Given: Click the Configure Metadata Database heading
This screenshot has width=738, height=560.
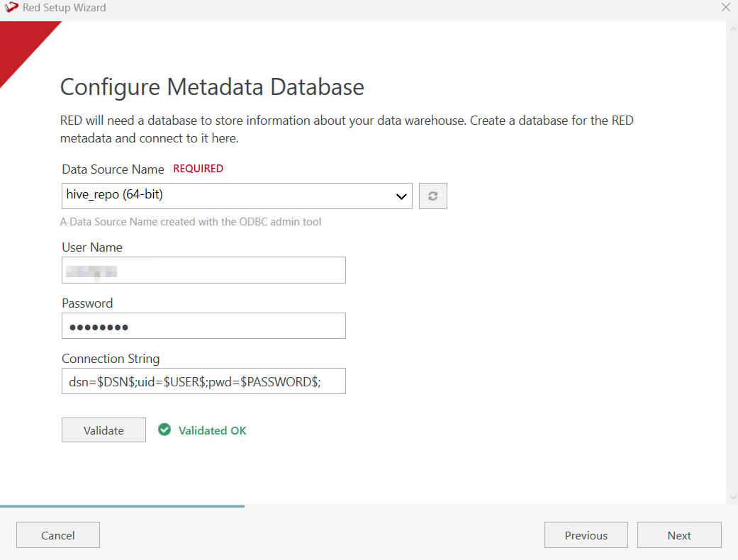Looking at the screenshot, I should tap(212, 87).
